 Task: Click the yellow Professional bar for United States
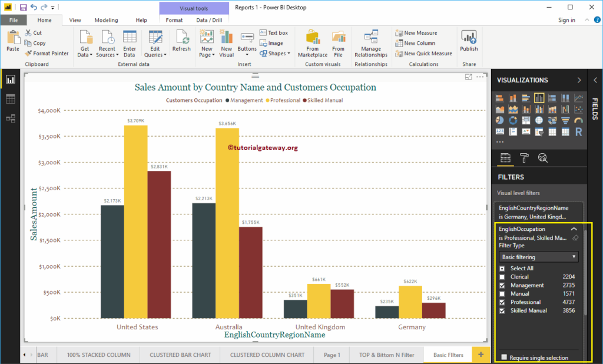pos(136,221)
